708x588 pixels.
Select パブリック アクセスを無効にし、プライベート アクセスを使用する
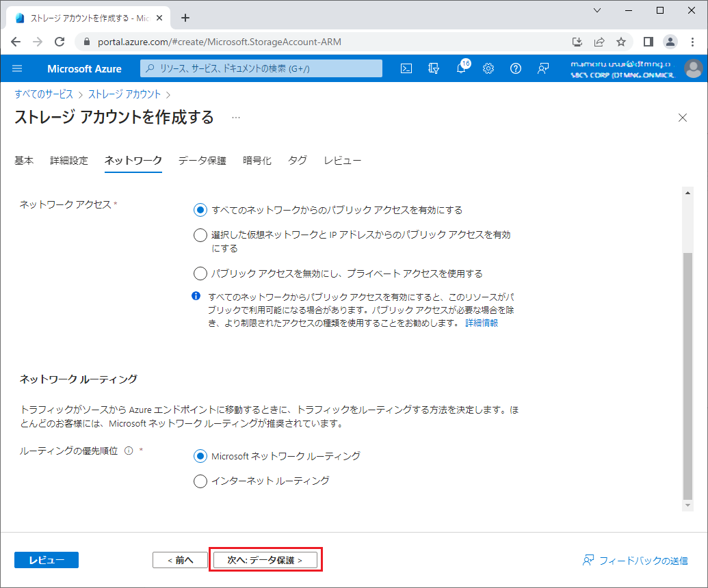(200, 273)
